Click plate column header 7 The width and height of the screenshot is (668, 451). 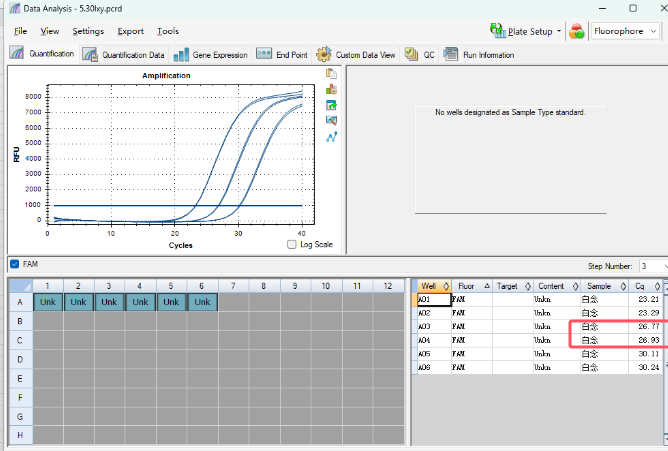tap(233, 286)
